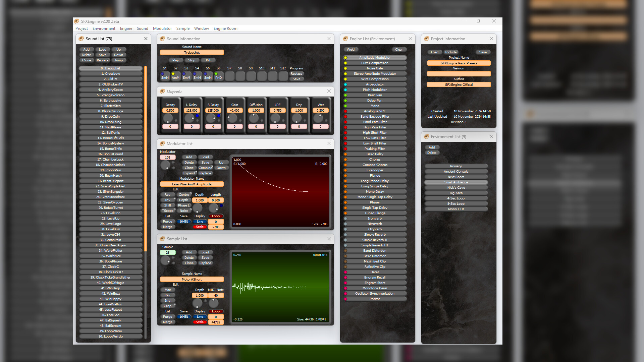Click the Sample List panel icon

point(162,239)
